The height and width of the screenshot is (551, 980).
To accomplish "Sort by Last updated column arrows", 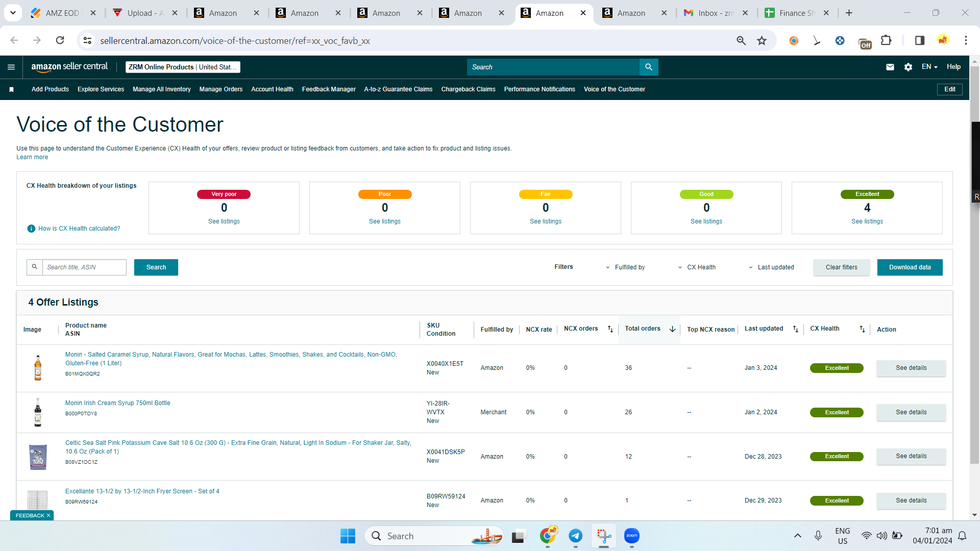I will 795,329.
